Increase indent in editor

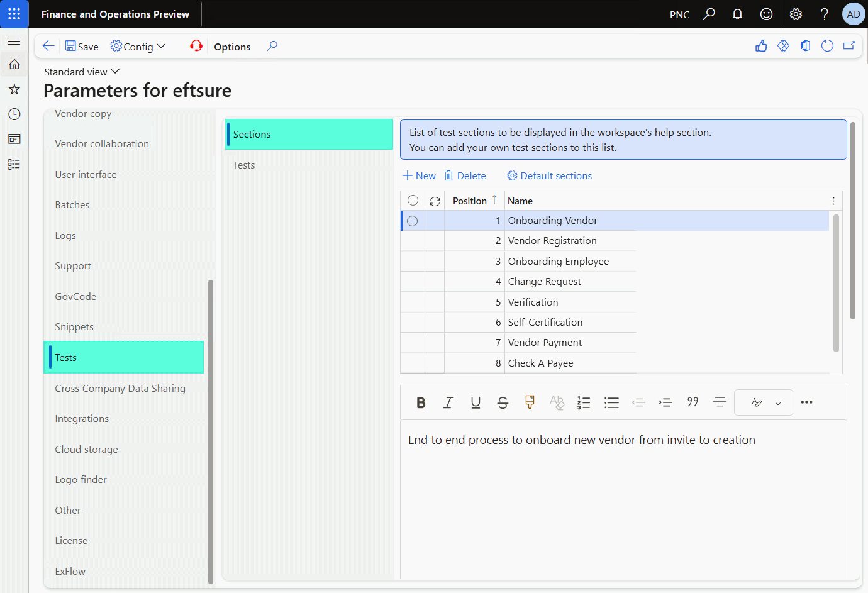pyautogui.click(x=665, y=402)
